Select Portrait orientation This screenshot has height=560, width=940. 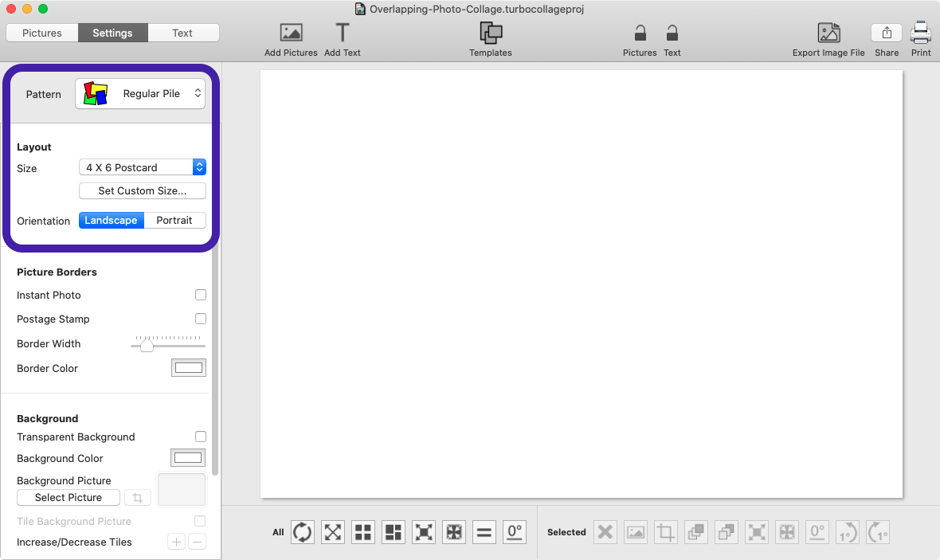174,220
